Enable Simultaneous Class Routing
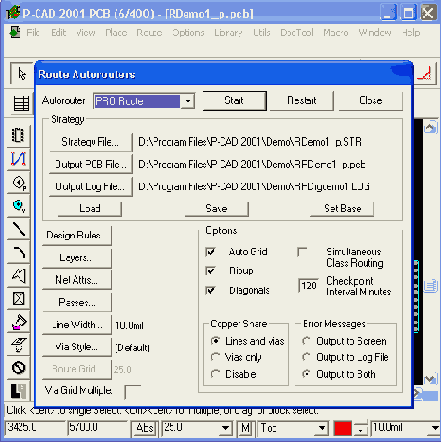Image resolution: width=441 pixels, height=442 pixels. [302, 252]
